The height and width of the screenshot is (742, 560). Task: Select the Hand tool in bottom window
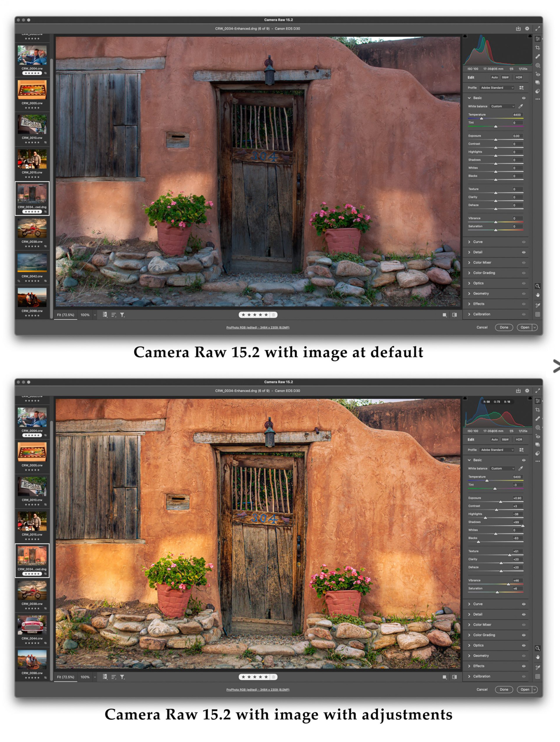click(537, 657)
